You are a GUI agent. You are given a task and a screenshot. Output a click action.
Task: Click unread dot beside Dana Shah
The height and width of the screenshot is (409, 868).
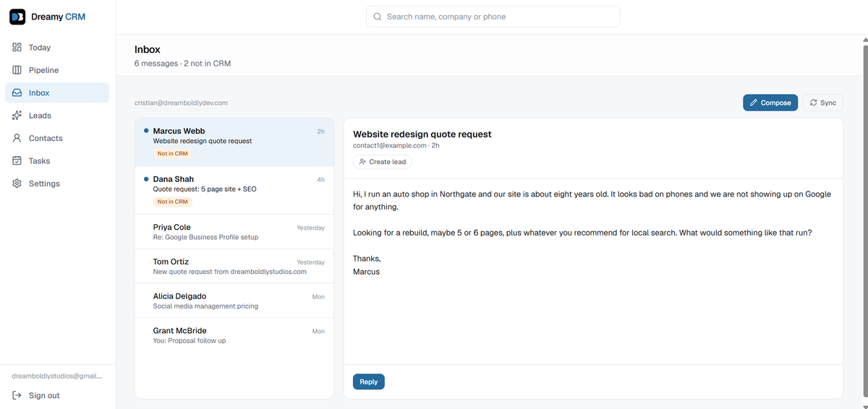(x=146, y=178)
